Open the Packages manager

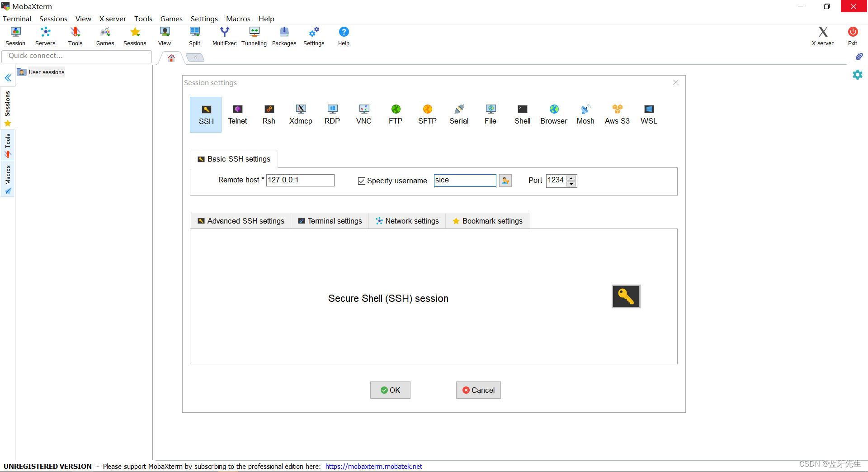(x=284, y=36)
